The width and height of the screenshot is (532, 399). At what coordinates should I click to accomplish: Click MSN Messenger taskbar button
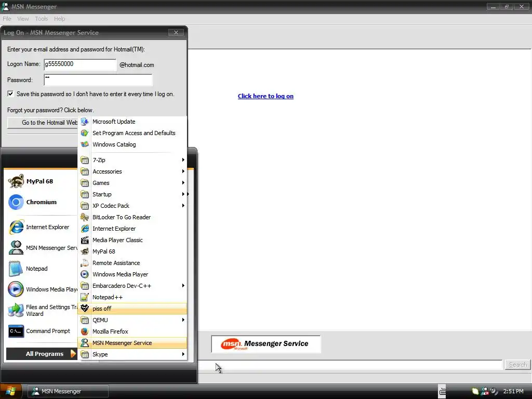coord(68,391)
